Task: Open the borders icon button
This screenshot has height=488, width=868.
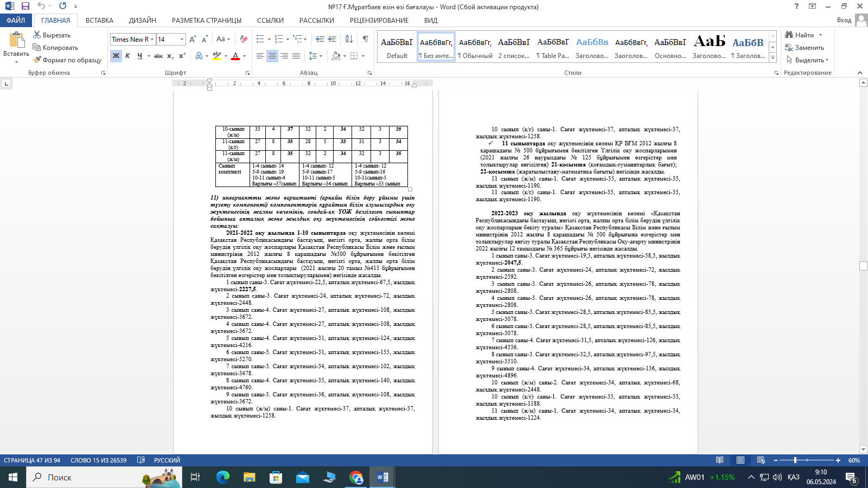Action: pos(354,55)
